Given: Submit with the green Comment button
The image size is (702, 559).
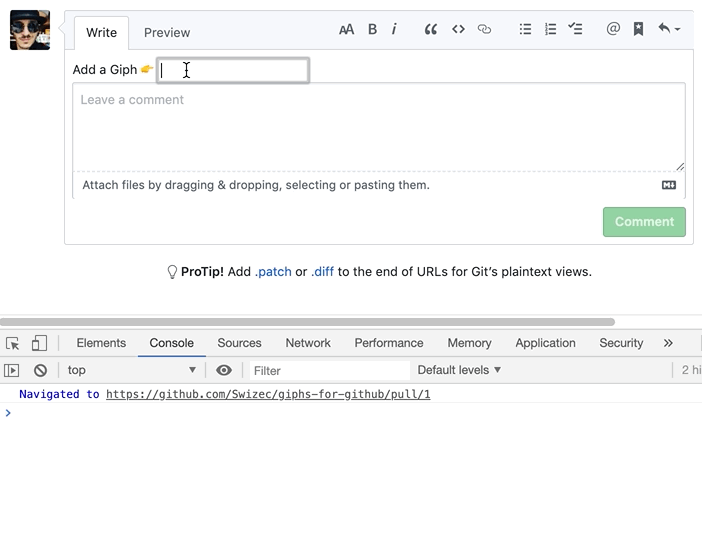Looking at the screenshot, I should (x=644, y=222).
